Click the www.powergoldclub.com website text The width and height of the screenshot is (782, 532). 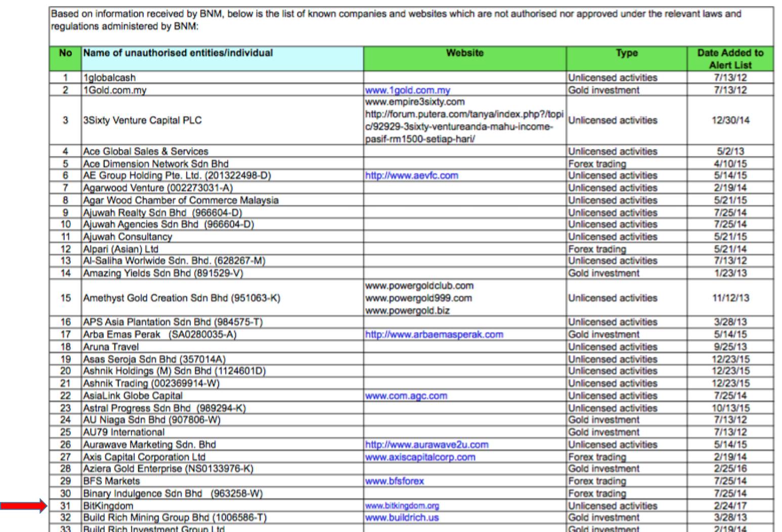pyautogui.click(x=419, y=286)
